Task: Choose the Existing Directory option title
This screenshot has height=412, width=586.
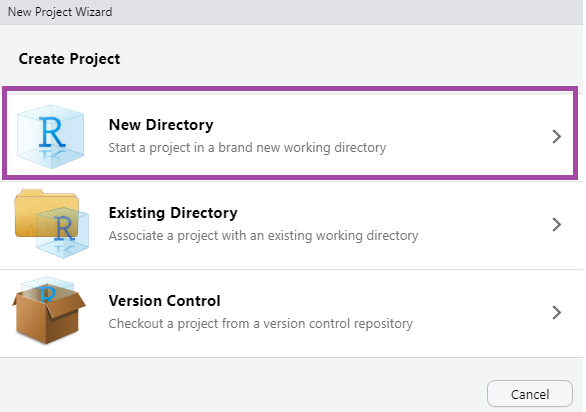Action: click(173, 213)
